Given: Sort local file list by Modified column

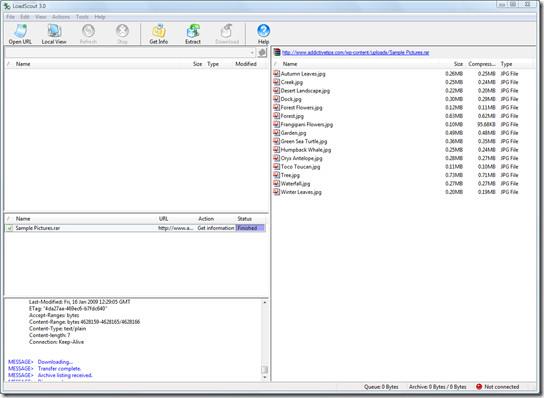Looking at the screenshot, I should tap(246, 64).
